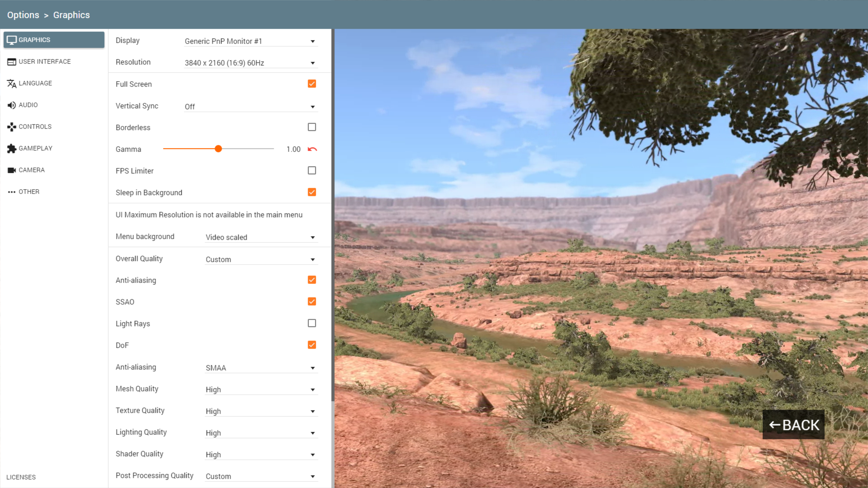The height and width of the screenshot is (488, 868).
Task: Go to the Audio settings section
Action: 54,105
